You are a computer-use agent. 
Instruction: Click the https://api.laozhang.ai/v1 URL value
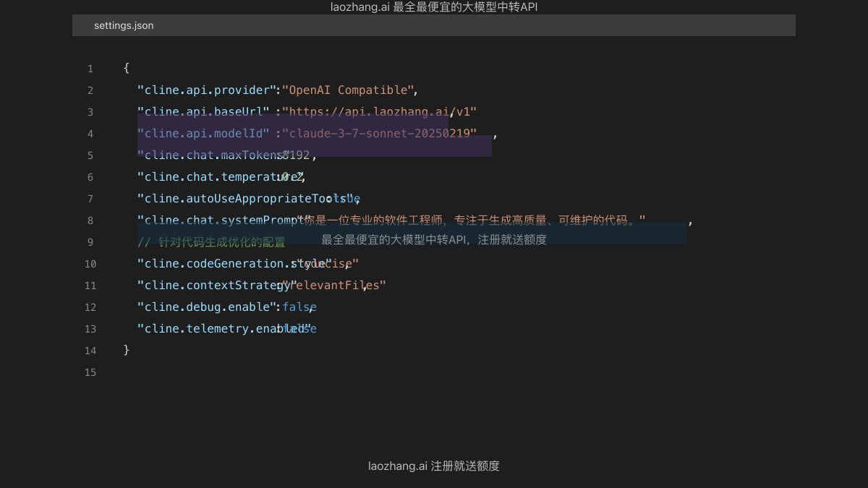point(380,112)
